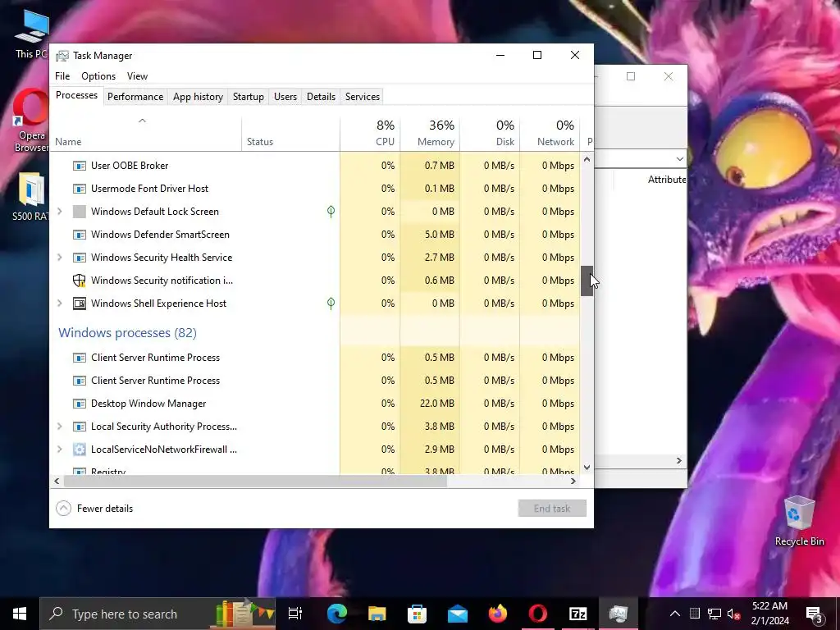Open Microsoft Store from the taskbar
This screenshot has width=840, height=630.
pyautogui.click(x=418, y=614)
